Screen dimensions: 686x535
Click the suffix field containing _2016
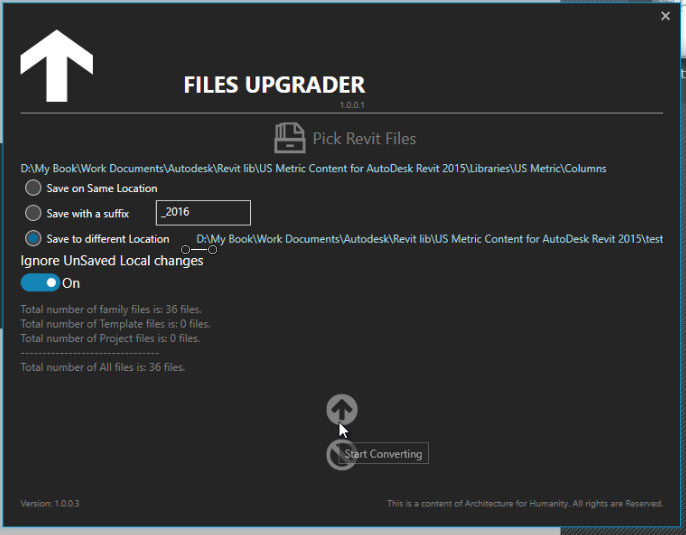[x=203, y=213]
